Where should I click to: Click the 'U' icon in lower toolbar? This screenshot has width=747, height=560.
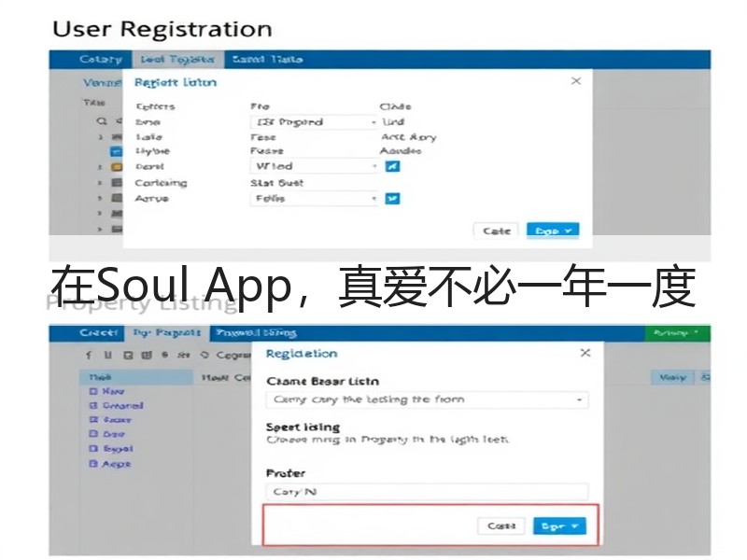click(108, 356)
